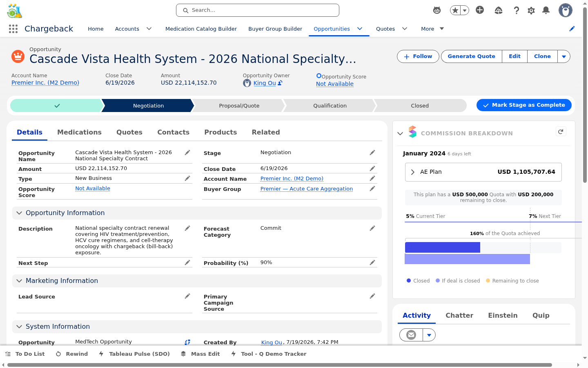588x368 pixels.
Task: Open the App Launcher grid
Action: click(x=13, y=29)
